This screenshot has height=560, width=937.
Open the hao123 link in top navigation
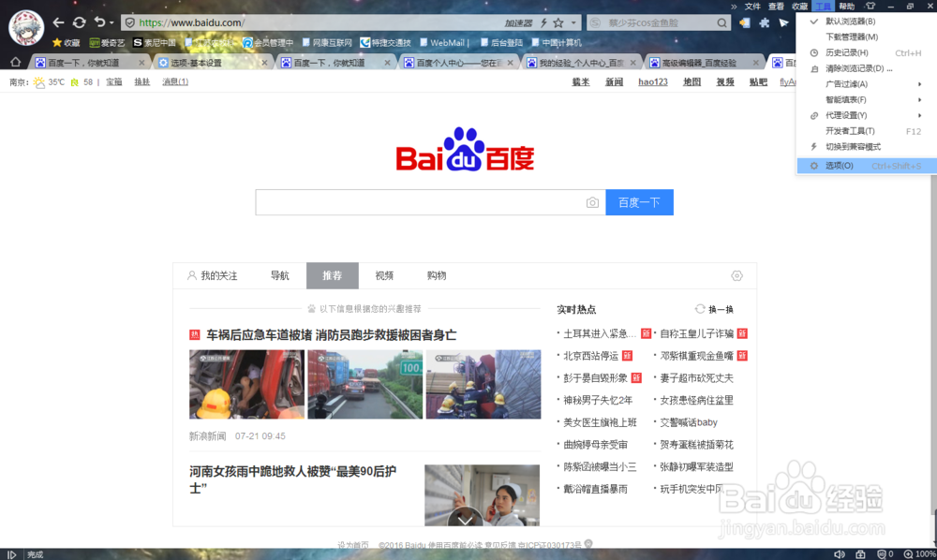(x=652, y=81)
